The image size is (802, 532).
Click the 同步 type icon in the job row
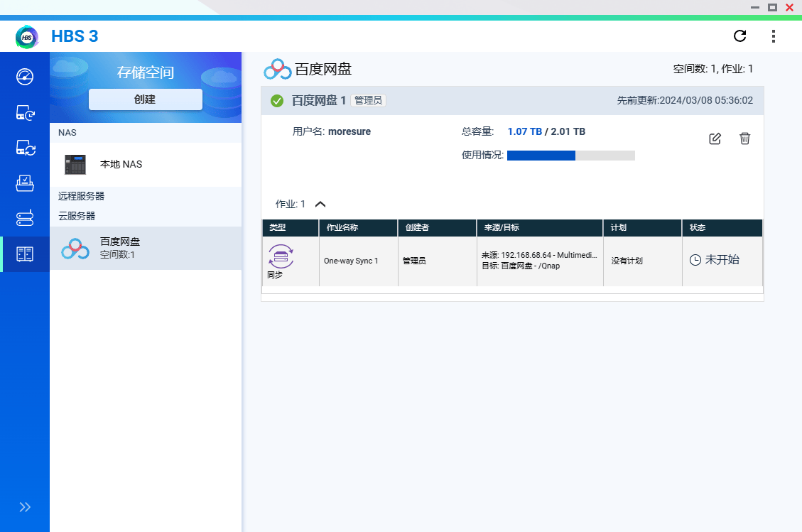(x=281, y=257)
